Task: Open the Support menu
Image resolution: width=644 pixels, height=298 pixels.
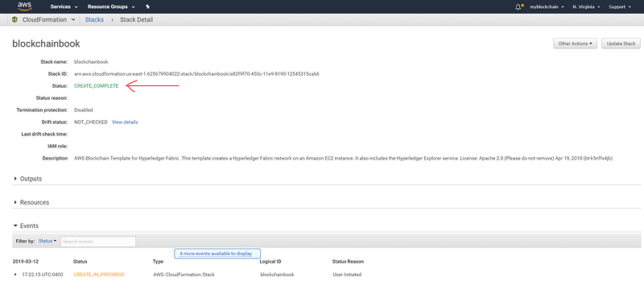Action: (619, 6)
